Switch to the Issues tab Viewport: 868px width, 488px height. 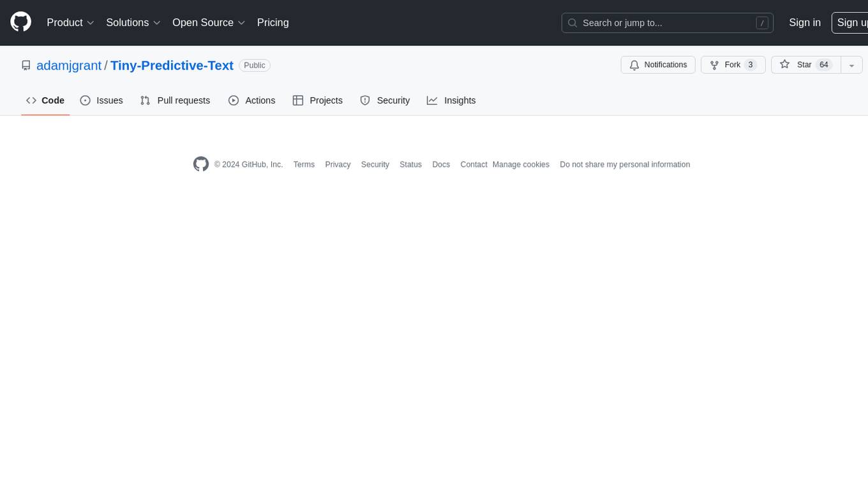(x=101, y=100)
